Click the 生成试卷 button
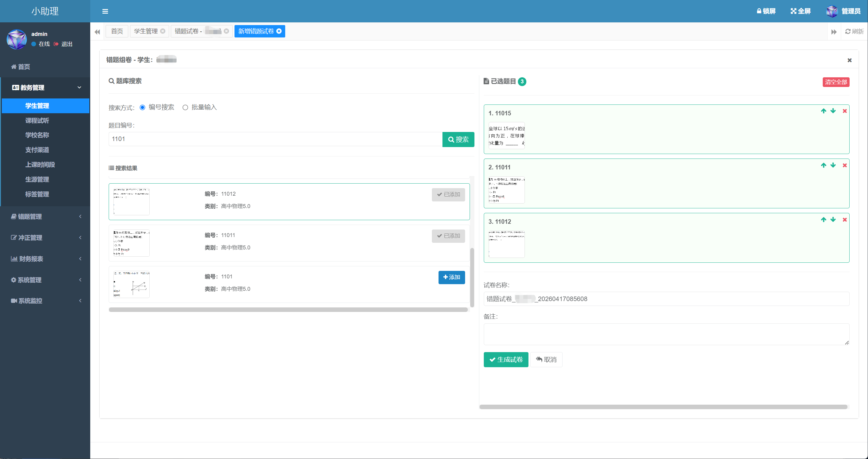868x459 pixels. (x=506, y=360)
